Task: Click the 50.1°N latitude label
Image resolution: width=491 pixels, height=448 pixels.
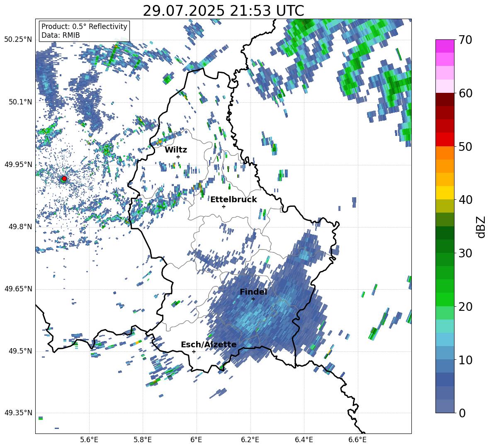Action: 20,102
